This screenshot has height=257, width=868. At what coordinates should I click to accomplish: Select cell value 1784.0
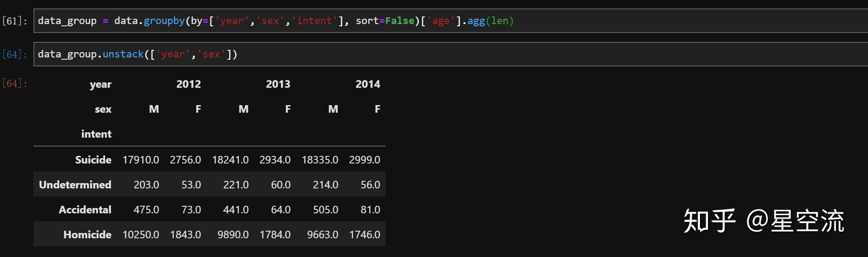(275, 235)
